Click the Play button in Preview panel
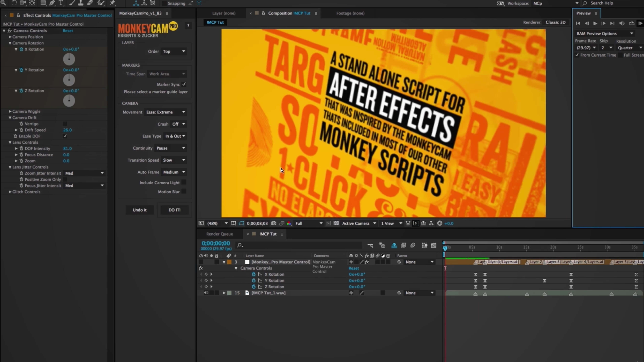 (x=595, y=23)
